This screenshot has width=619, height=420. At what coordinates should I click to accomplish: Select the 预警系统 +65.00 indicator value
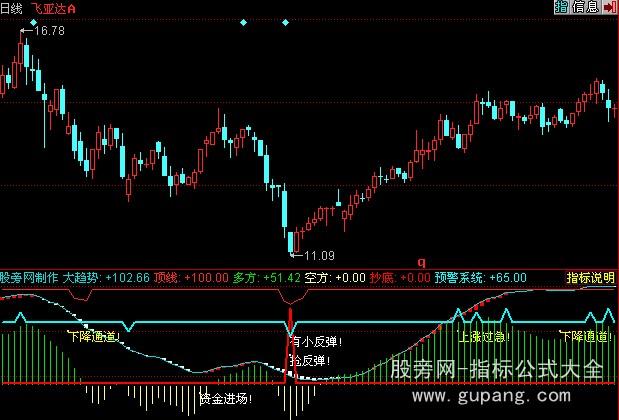click(x=480, y=278)
